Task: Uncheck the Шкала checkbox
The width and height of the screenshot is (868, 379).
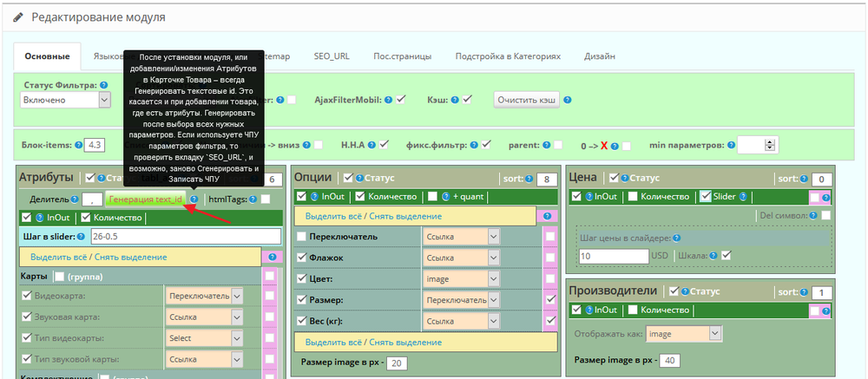Action: 727,256
